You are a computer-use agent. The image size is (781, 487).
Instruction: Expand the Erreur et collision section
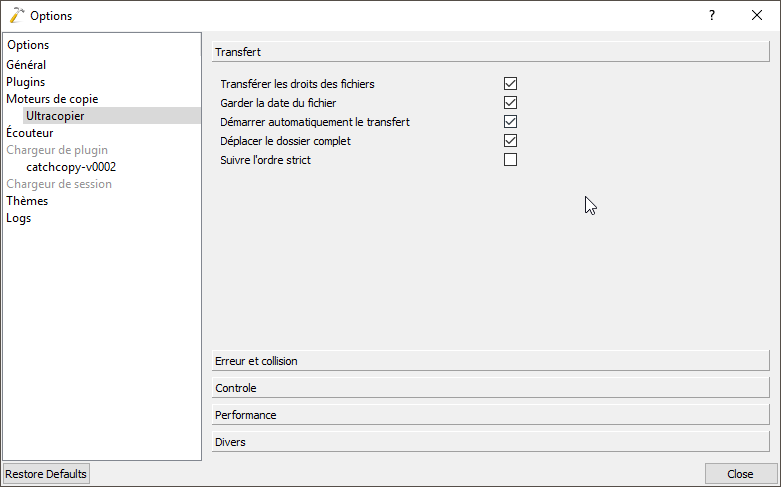click(490, 361)
